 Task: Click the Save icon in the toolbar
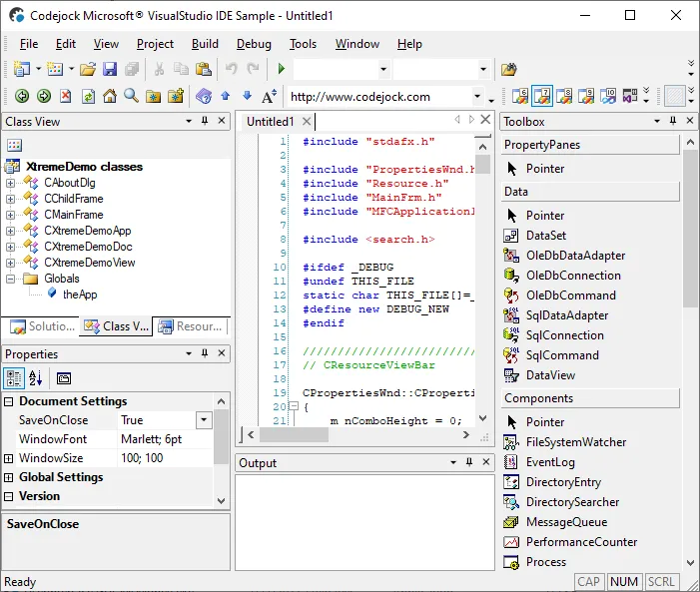click(108, 69)
